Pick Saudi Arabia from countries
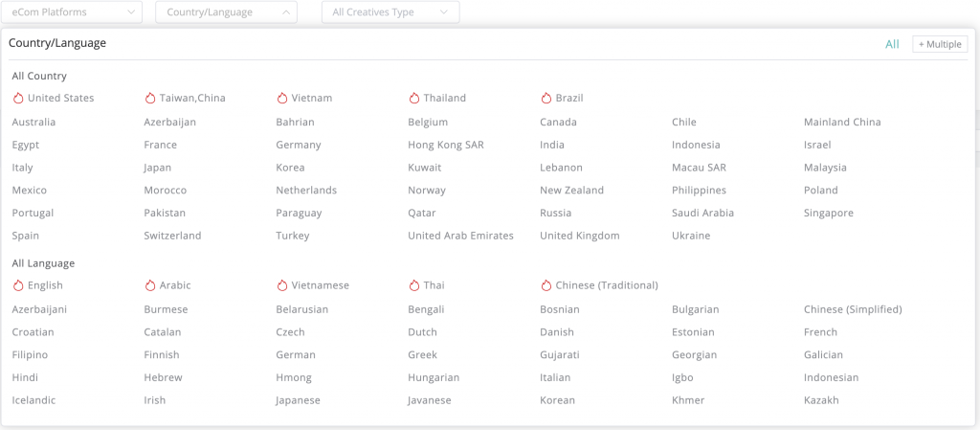 point(702,214)
